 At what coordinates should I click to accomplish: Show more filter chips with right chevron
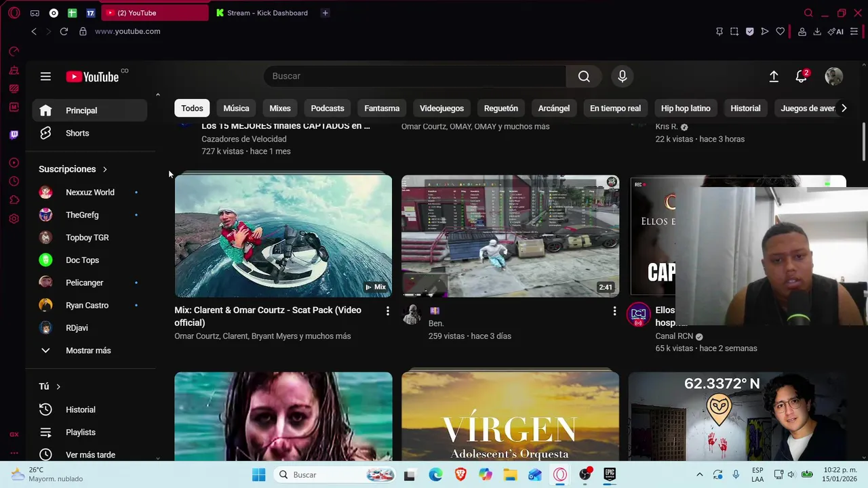(844, 108)
